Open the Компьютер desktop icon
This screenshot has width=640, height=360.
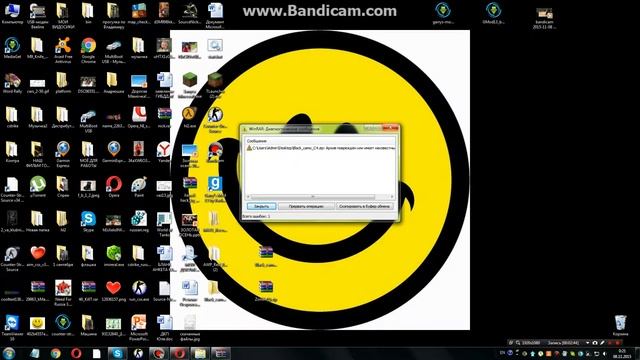[x=12, y=14]
